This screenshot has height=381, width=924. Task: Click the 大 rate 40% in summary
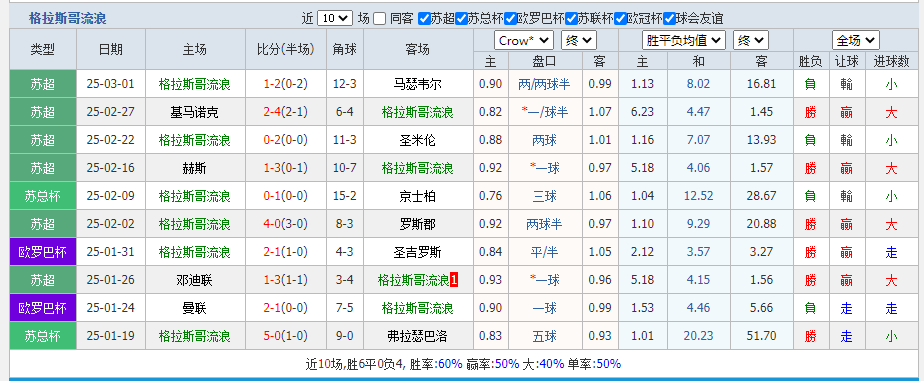point(552,364)
